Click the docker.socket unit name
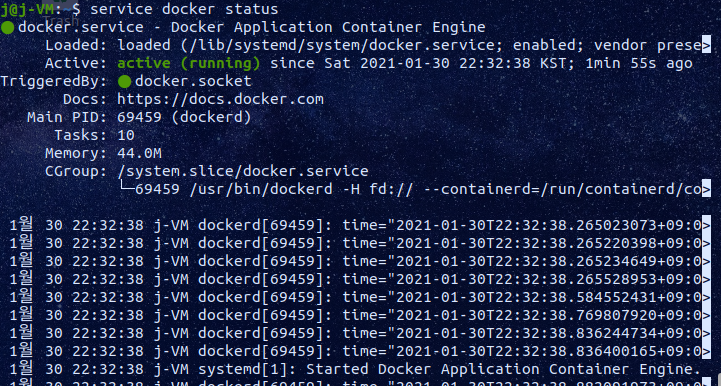Screen dimensions: 721x386 (x=193, y=81)
